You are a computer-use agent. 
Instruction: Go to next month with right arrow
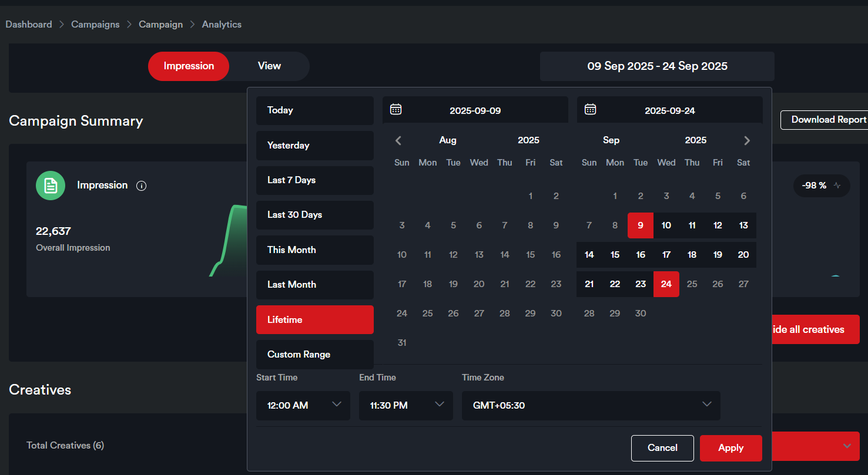[x=747, y=140]
